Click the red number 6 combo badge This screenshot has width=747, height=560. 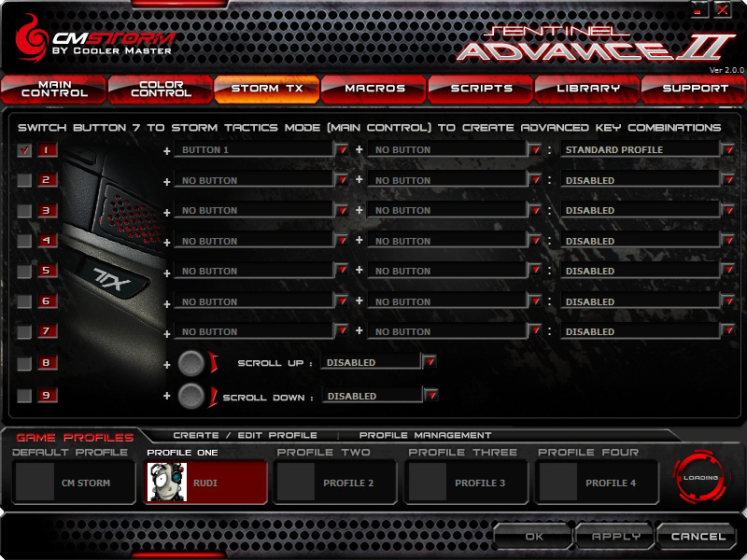[48, 301]
